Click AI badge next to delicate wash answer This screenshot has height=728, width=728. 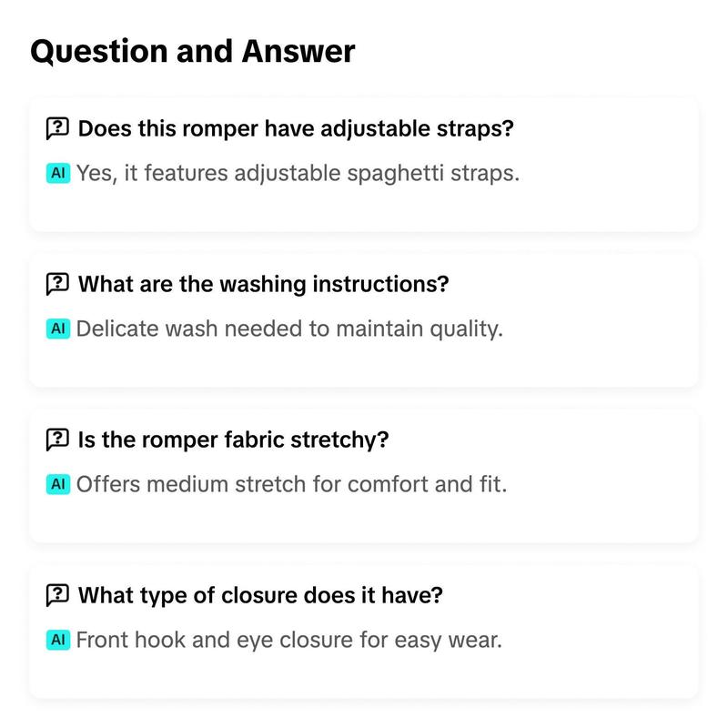pyautogui.click(x=58, y=329)
